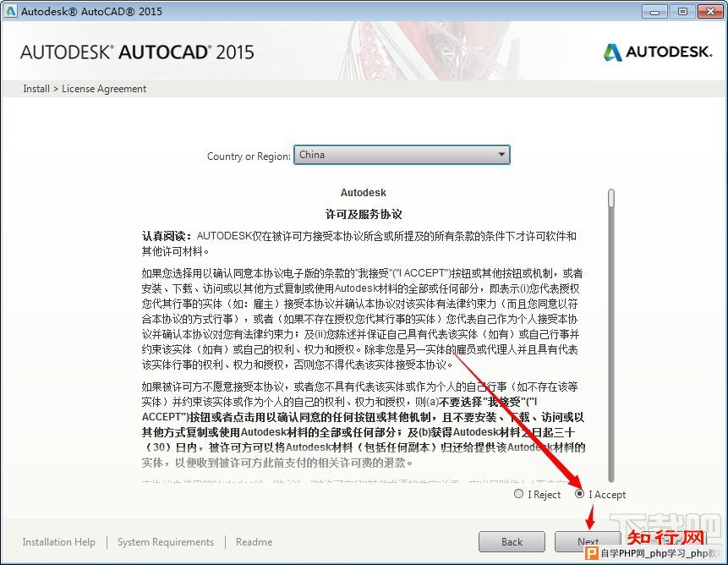Click the AutoCAD title bar app icon

click(10, 11)
